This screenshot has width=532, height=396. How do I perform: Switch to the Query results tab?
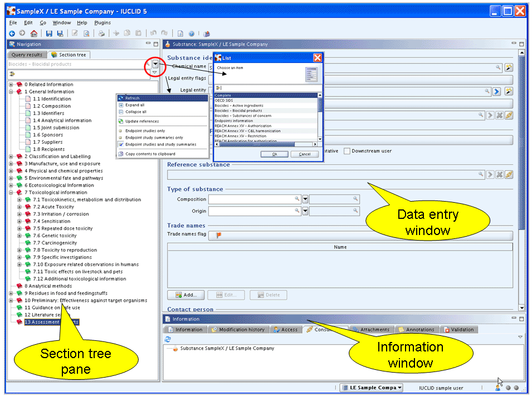coord(27,55)
